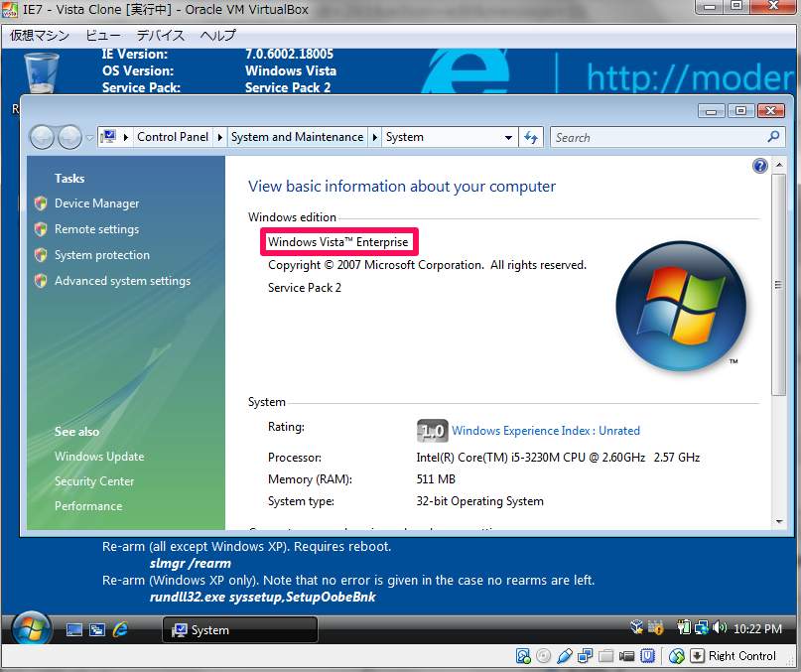The width and height of the screenshot is (801, 672).
Task: Open Device Manager from Tasks
Action: tap(96, 203)
